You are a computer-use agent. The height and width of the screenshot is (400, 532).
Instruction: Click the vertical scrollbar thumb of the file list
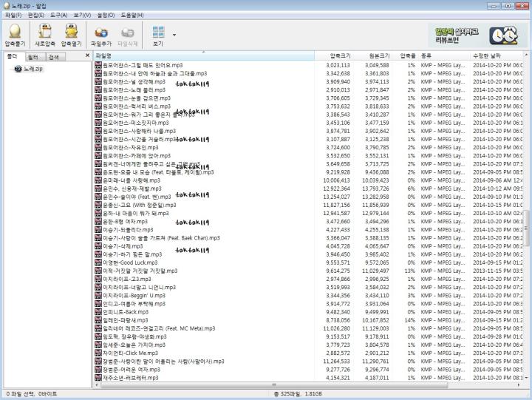click(x=526, y=228)
